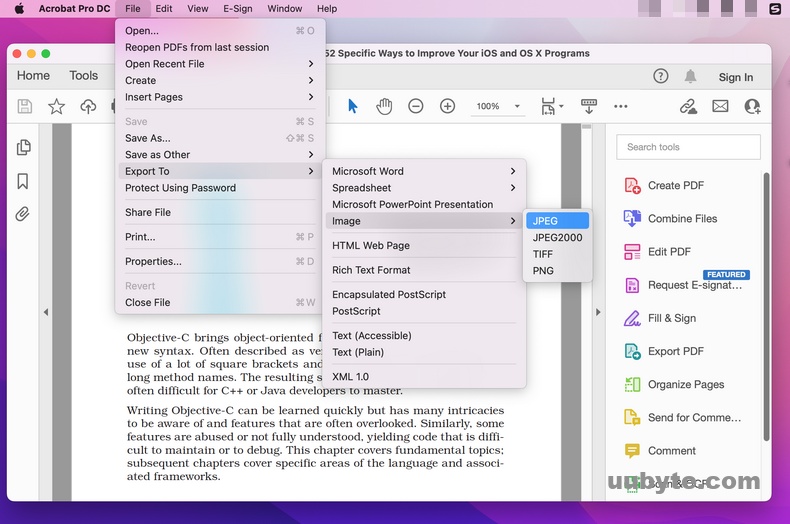Select the Hand pan tool
This screenshot has width=790, height=524.
(384, 106)
